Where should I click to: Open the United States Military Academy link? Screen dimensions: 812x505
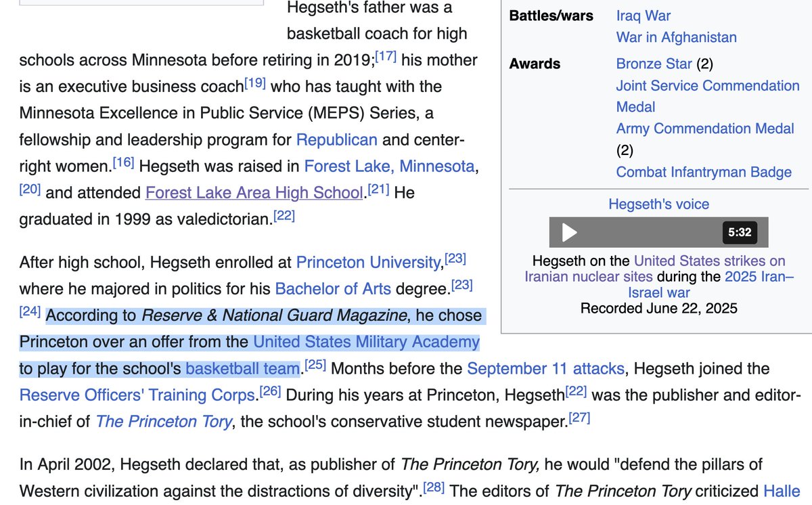366,343
